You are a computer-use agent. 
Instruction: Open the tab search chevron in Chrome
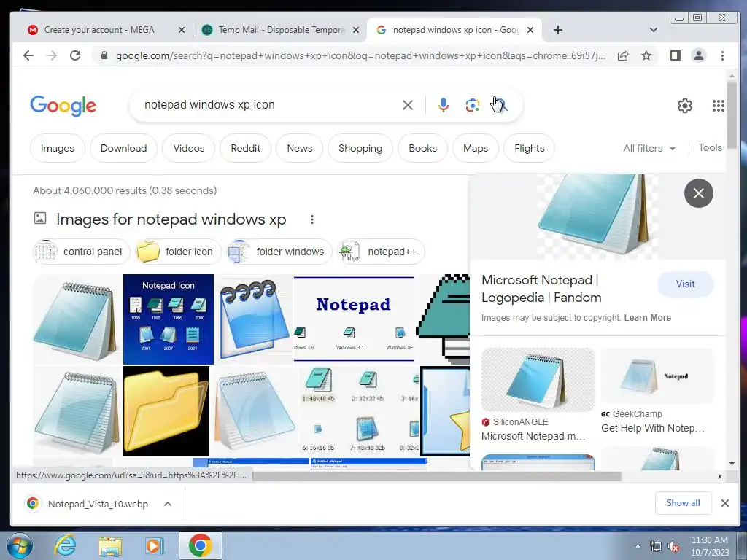click(x=653, y=30)
